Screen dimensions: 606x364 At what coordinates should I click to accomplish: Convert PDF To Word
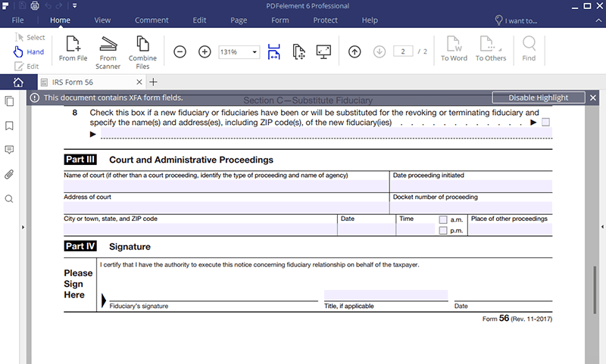pos(454,48)
